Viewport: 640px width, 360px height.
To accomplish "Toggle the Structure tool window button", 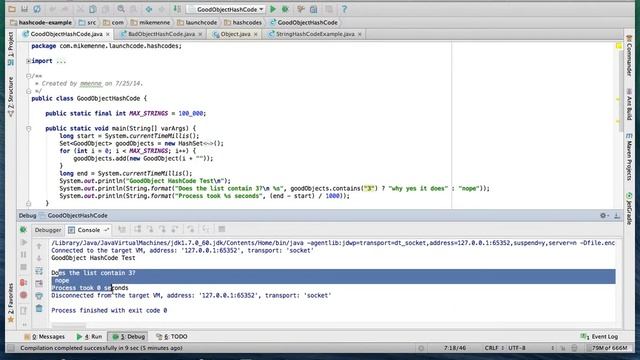I will click(x=11, y=96).
